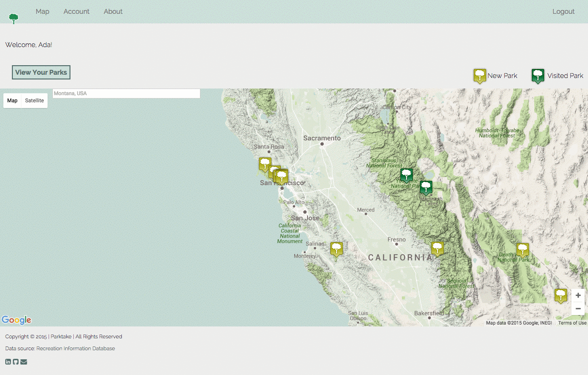Click the Merced label on the map
This screenshot has height=375, width=588.
click(x=366, y=210)
